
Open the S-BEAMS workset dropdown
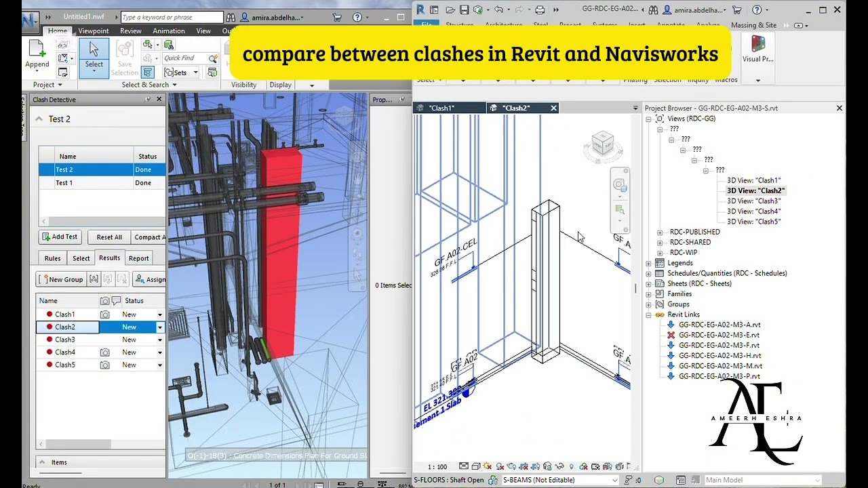(x=615, y=480)
